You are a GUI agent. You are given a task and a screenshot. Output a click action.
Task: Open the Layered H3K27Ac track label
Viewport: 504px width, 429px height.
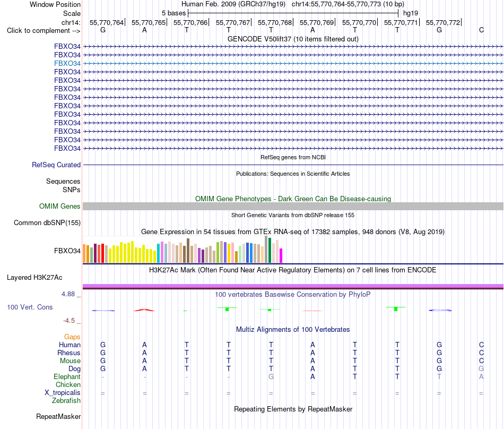click(34, 277)
